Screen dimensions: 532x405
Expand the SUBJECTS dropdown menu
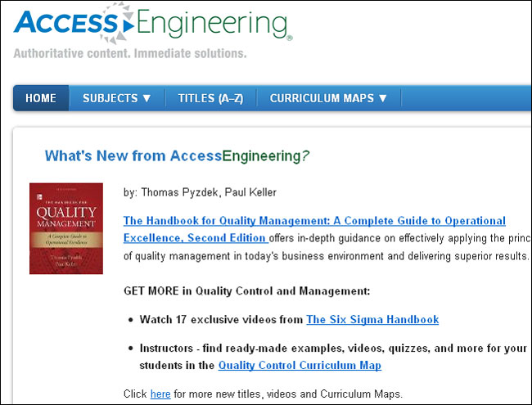click(117, 98)
